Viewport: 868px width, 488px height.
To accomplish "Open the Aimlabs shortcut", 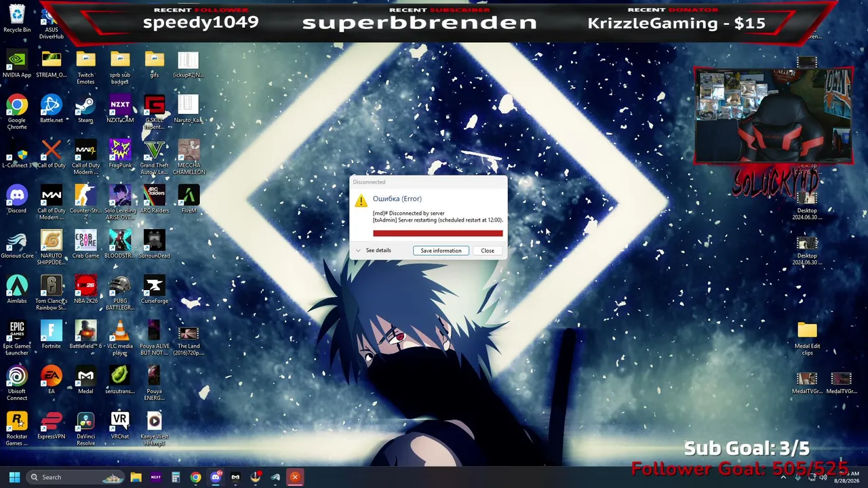I will [x=17, y=291].
